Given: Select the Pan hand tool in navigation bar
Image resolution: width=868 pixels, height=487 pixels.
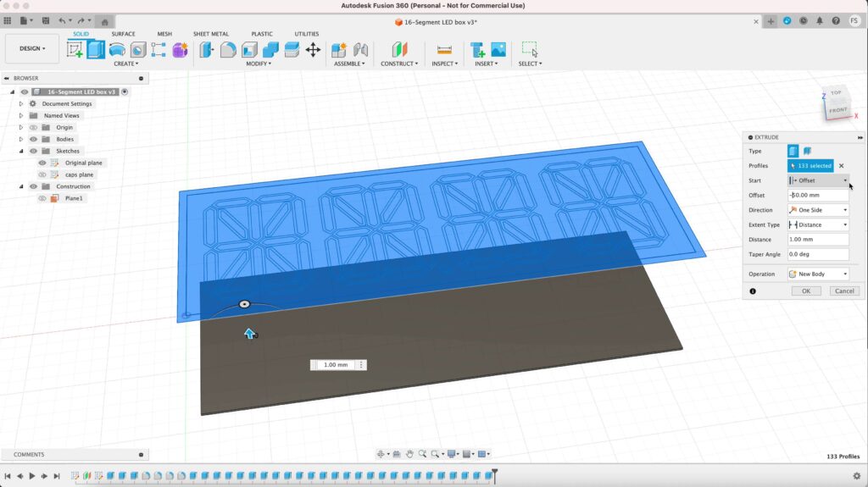Looking at the screenshot, I should point(409,454).
